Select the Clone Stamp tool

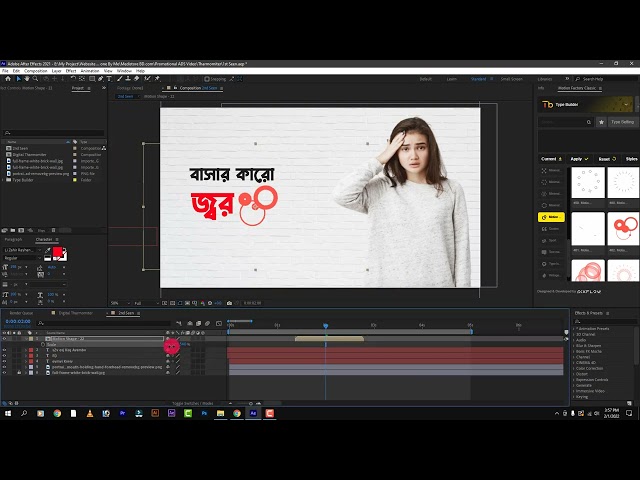[128, 79]
